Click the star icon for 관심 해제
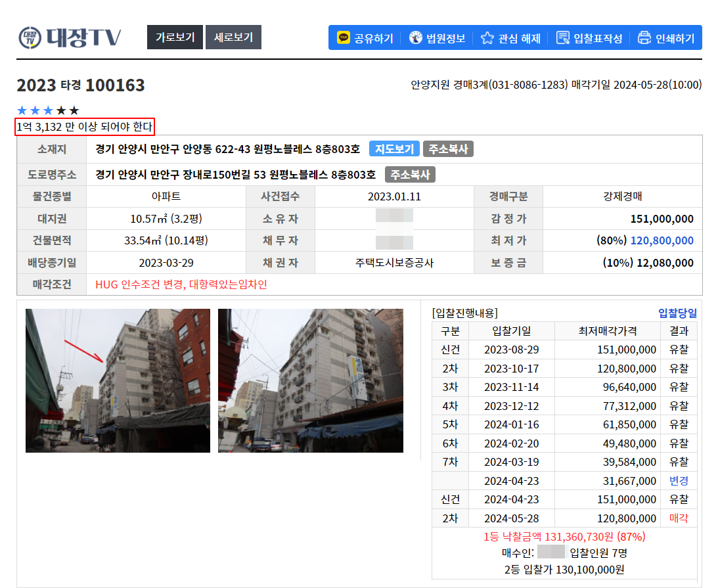This screenshot has width=718, height=588. pos(487,37)
